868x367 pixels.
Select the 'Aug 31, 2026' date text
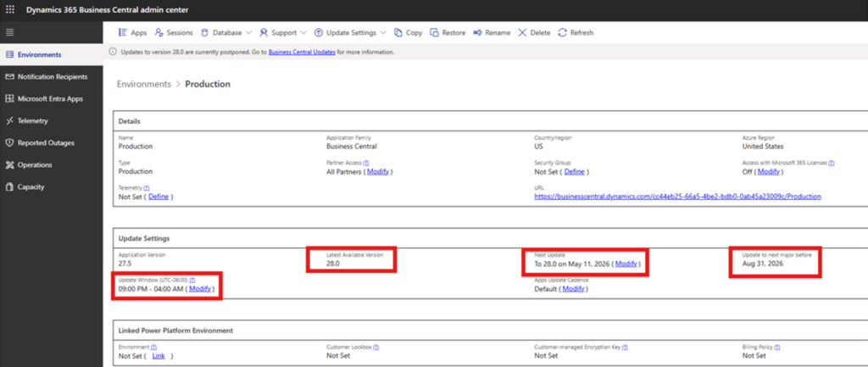(763, 264)
